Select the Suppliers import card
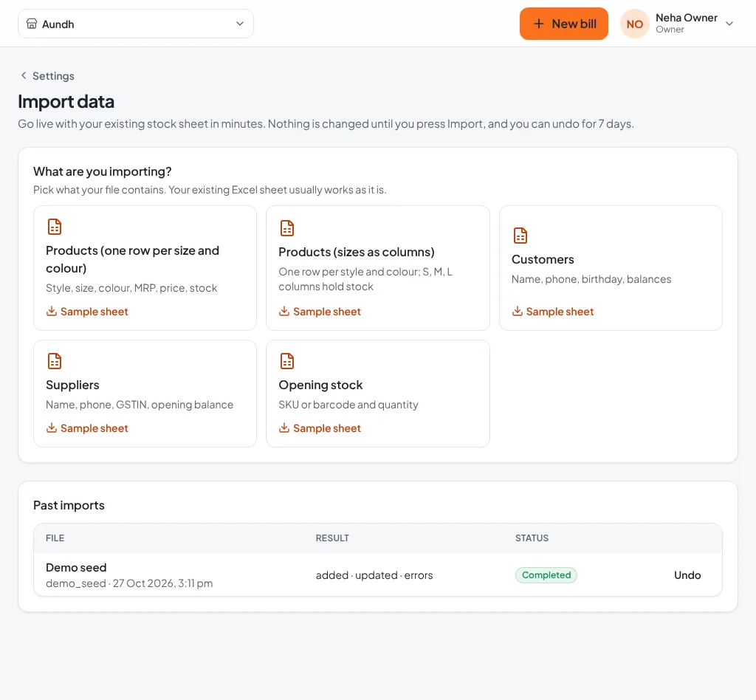The height and width of the screenshot is (700, 756). 145,394
